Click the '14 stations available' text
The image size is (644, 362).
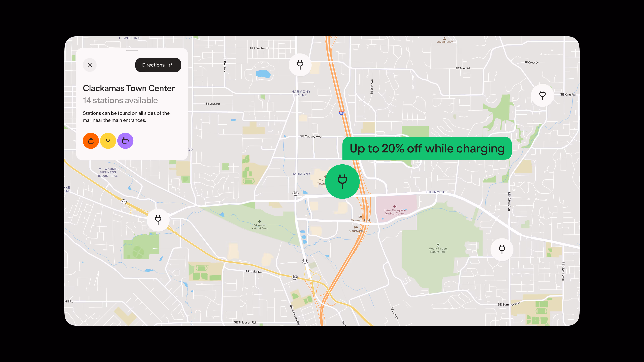[x=120, y=100]
